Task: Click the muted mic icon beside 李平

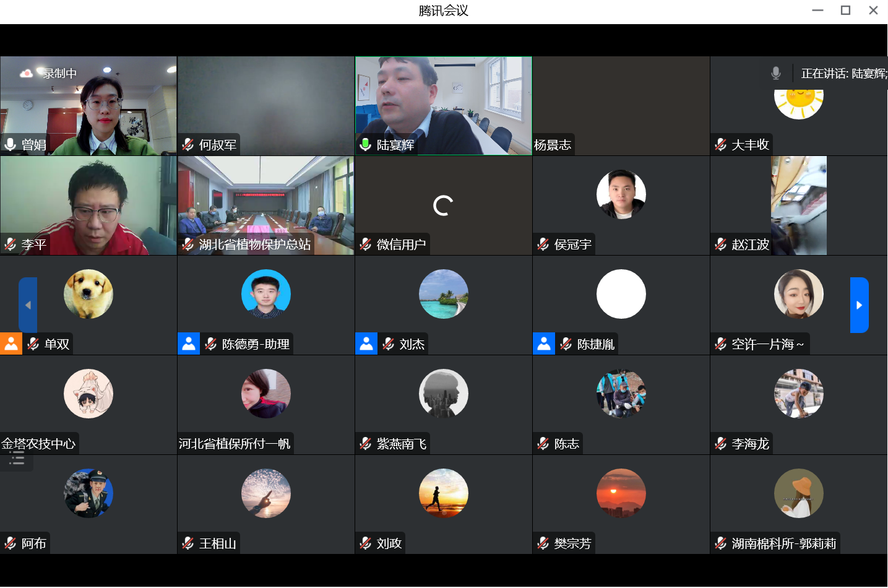Action: (x=11, y=244)
